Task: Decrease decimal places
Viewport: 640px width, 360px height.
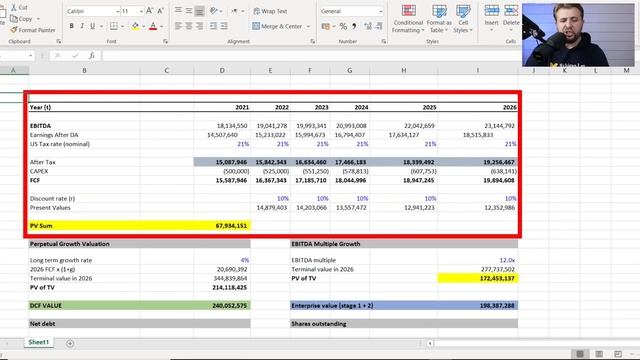Action: [x=379, y=26]
